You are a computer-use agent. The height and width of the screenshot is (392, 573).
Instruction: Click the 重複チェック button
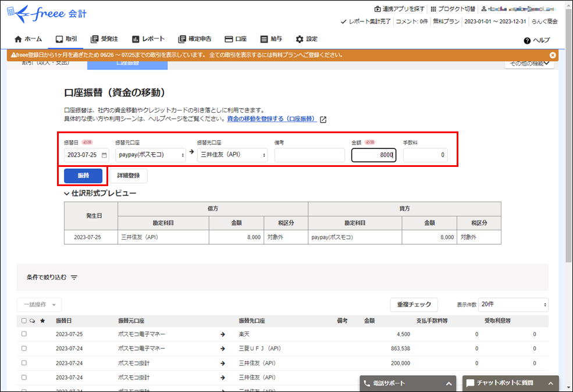tap(414, 305)
